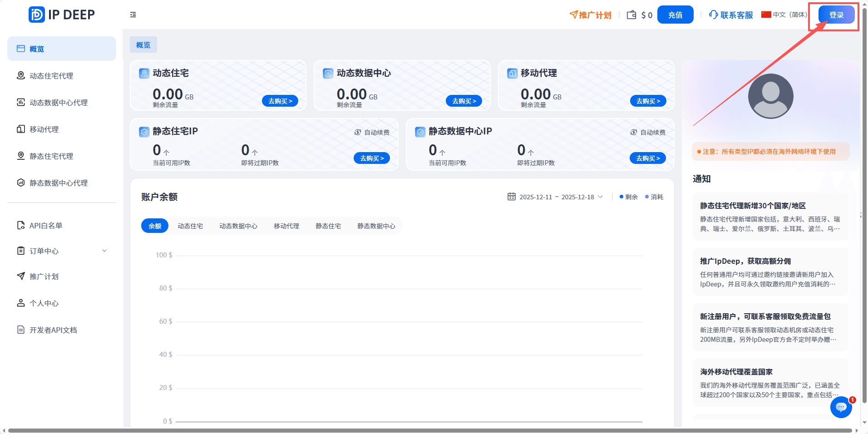Switch to the 动态数据中心 balance tab
This screenshot has height=434, width=868.
[x=238, y=226]
